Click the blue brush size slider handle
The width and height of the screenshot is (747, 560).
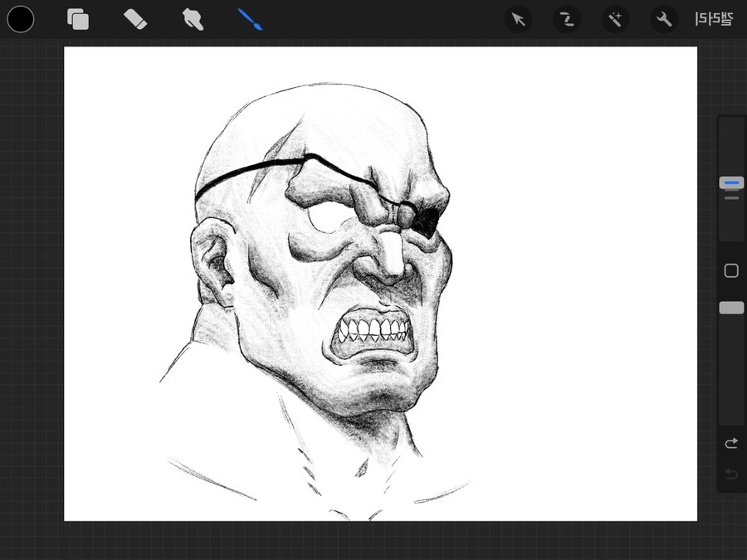pos(731,183)
